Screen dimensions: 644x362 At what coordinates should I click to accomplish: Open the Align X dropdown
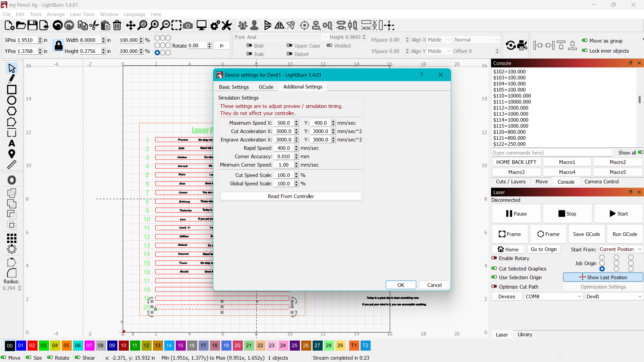[439, 40]
